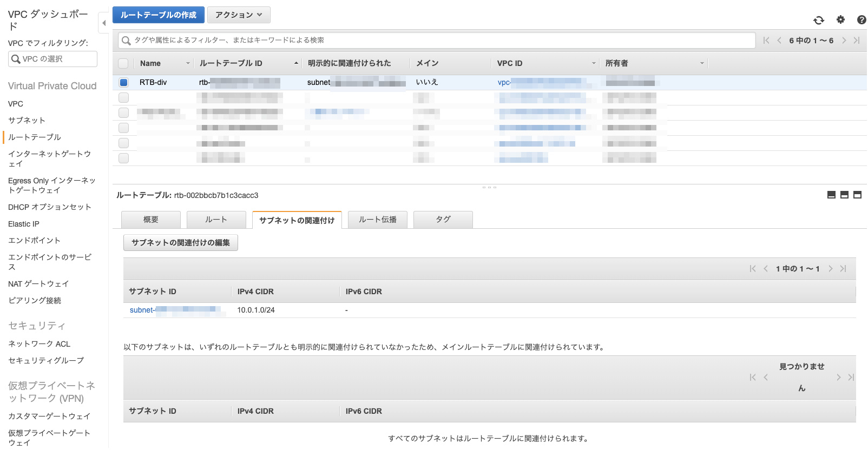Open the VPC の選択 filter field
The image size is (868, 450).
pyautogui.click(x=52, y=59)
